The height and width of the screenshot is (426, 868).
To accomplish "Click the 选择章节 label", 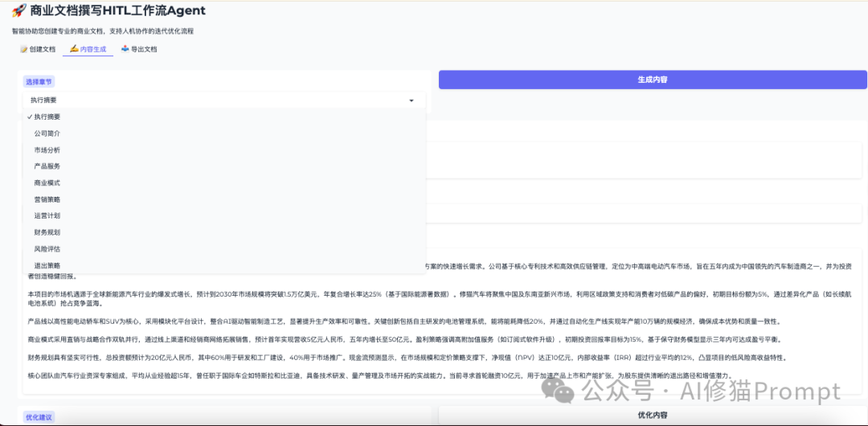I will point(39,81).
